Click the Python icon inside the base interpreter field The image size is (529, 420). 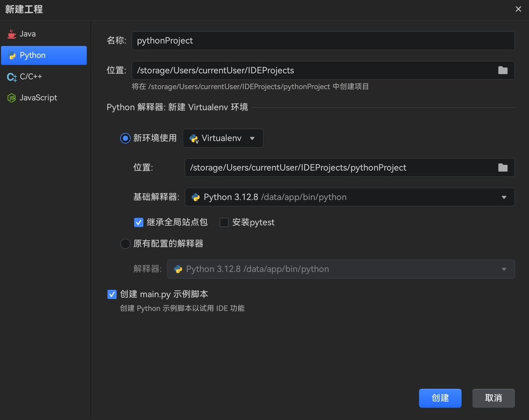(x=196, y=197)
